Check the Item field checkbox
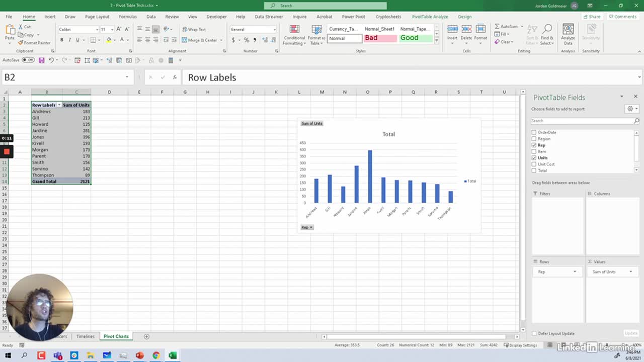This screenshot has height=362, width=644. (534, 151)
